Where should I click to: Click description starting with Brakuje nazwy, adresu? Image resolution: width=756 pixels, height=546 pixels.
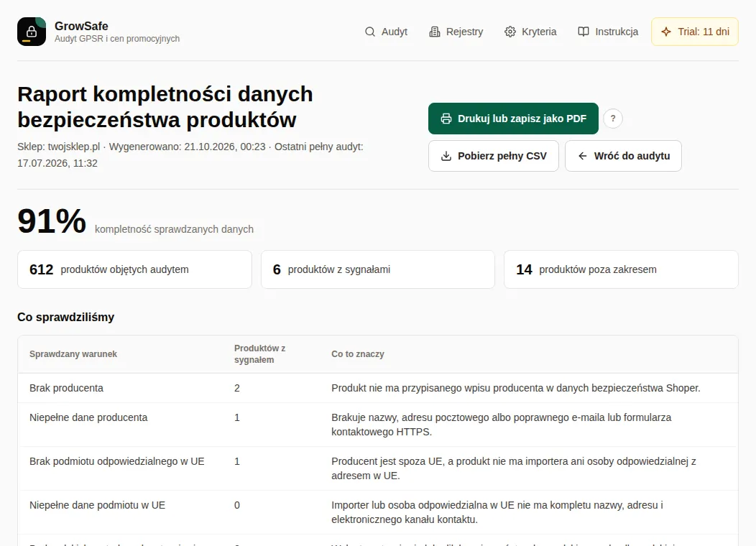502,425
